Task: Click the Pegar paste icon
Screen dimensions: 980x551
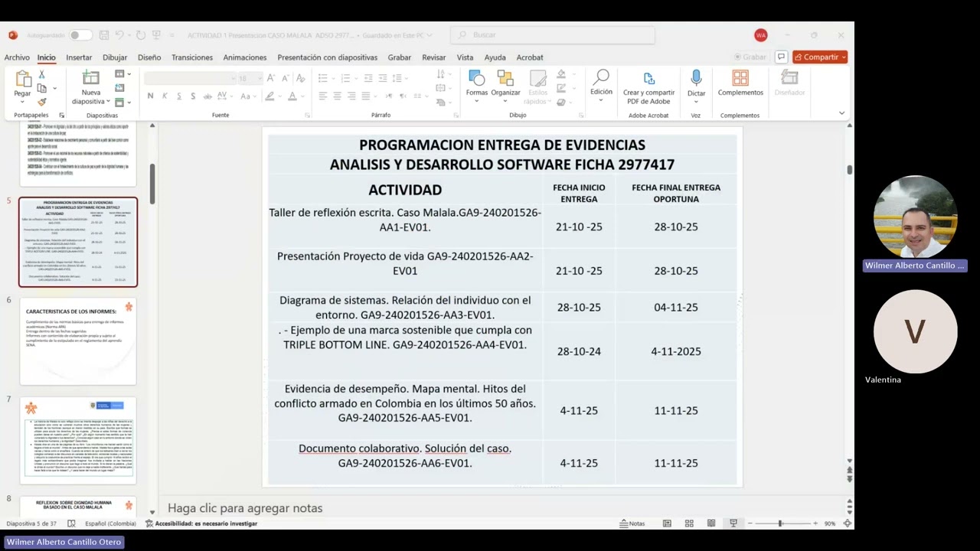Action: (23, 78)
